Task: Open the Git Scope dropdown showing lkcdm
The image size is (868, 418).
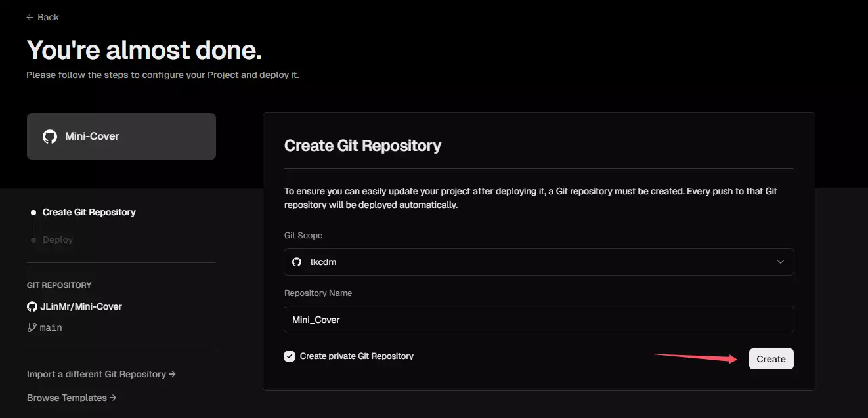Action: (538, 262)
